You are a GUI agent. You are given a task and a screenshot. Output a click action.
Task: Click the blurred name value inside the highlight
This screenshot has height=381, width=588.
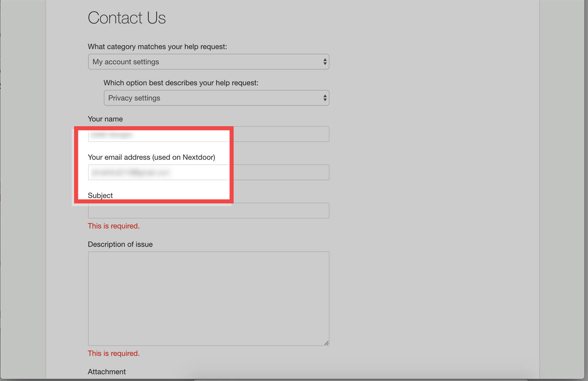pos(112,134)
